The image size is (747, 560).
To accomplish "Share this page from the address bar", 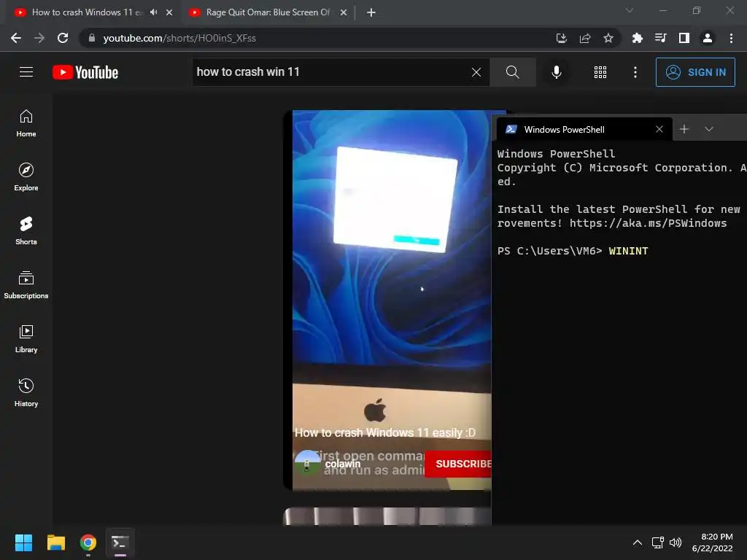I will [x=585, y=38].
